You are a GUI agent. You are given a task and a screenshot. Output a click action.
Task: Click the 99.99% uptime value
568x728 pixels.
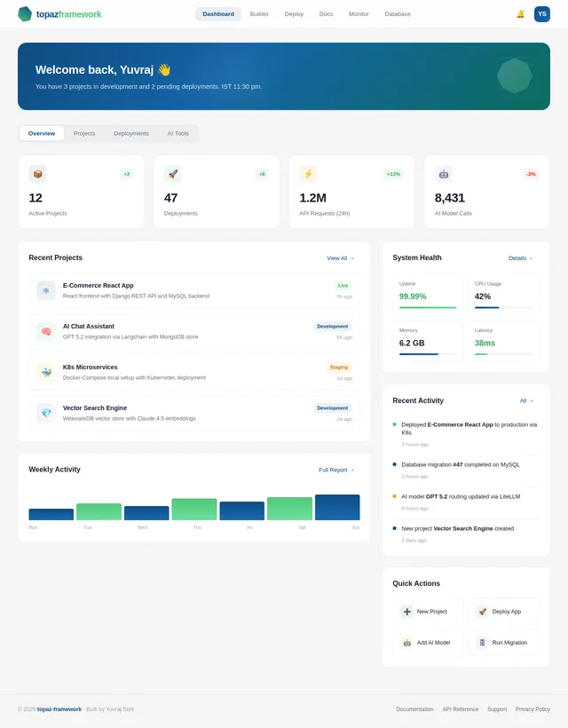point(413,297)
